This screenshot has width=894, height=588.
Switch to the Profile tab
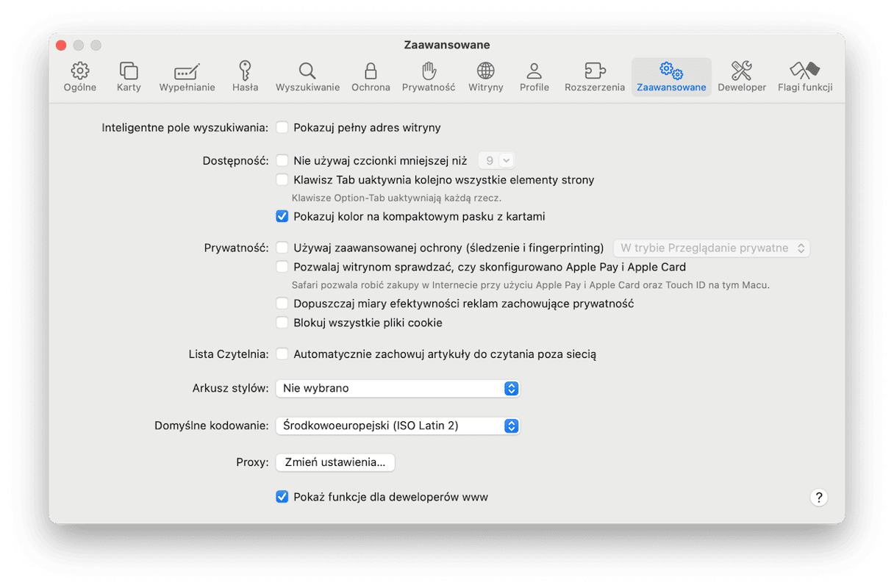point(534,77)
